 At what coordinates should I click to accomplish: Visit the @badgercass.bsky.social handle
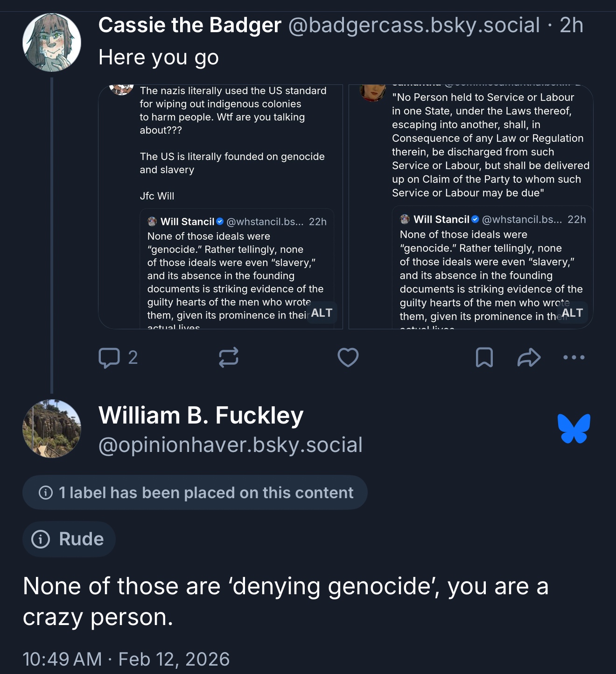click(414, 25)
